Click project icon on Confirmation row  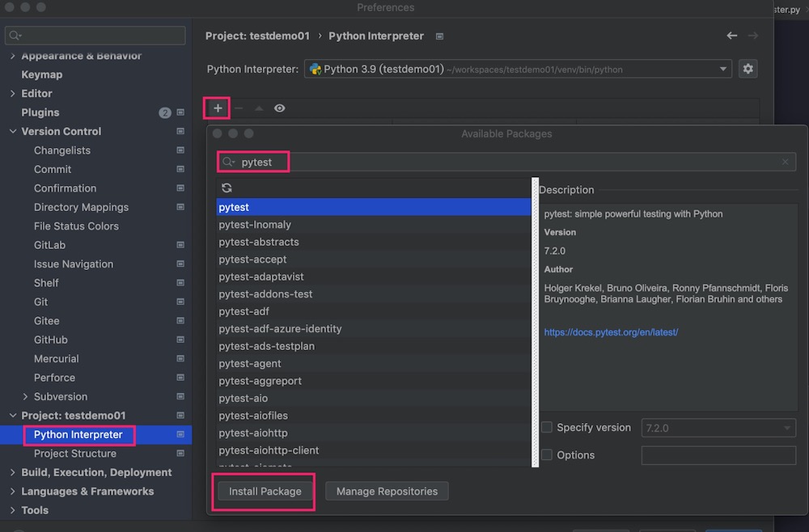click(x=180, y=188)
